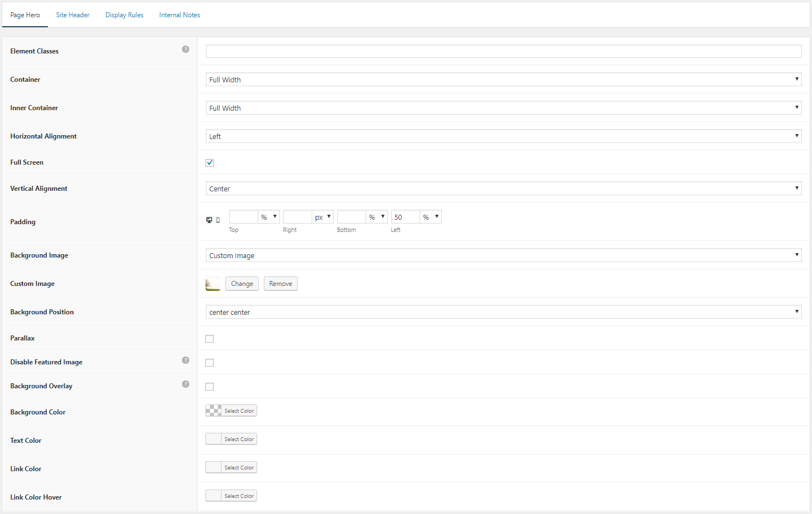Click the Change custom image button
Viewport: 812px width, 514px height.
click(242, 284)
